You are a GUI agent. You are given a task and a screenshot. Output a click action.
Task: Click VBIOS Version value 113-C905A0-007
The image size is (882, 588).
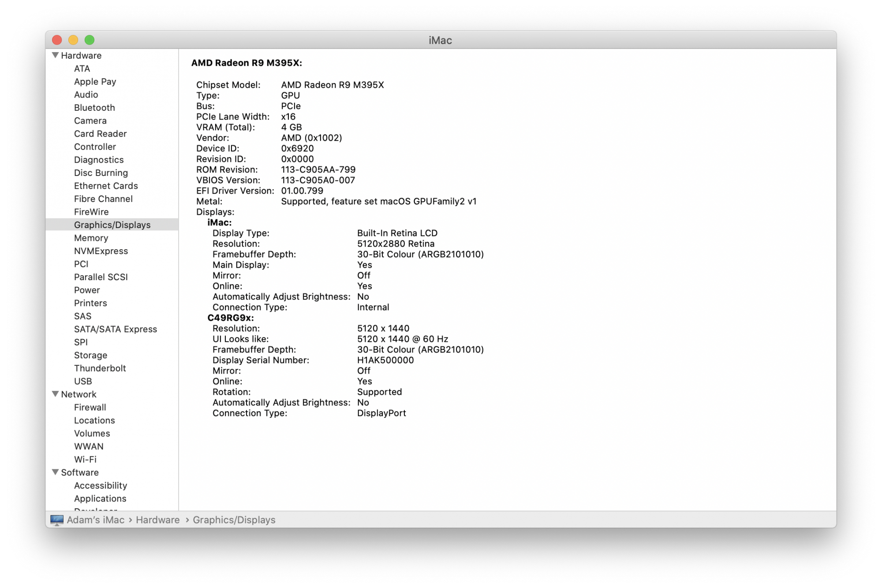[318, 180]
